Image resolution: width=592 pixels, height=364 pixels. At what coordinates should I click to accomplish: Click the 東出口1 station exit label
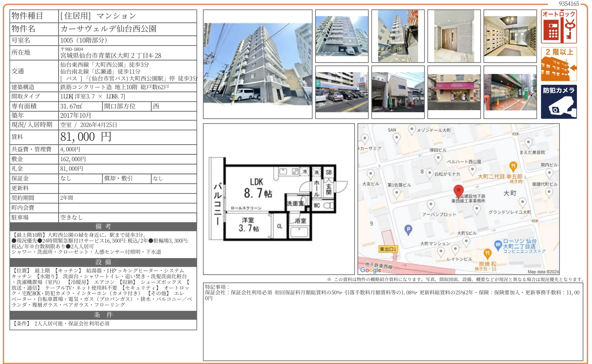[x=388, y=249]
